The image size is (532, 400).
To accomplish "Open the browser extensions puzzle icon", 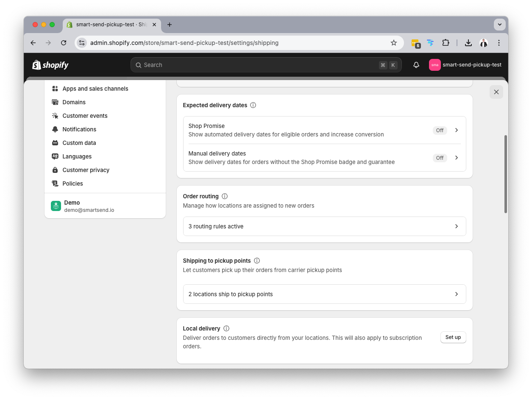I will pyautogui.click(x=446, y=43).
